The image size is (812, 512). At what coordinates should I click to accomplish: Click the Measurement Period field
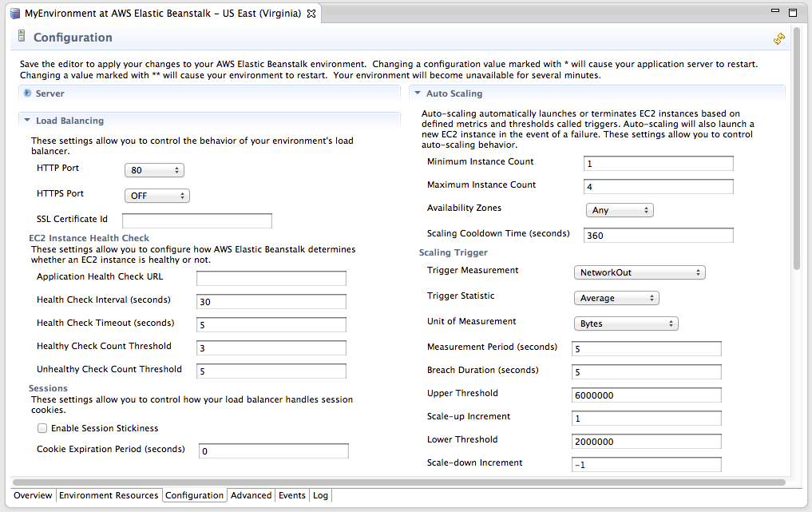click(x=646, y=349)
